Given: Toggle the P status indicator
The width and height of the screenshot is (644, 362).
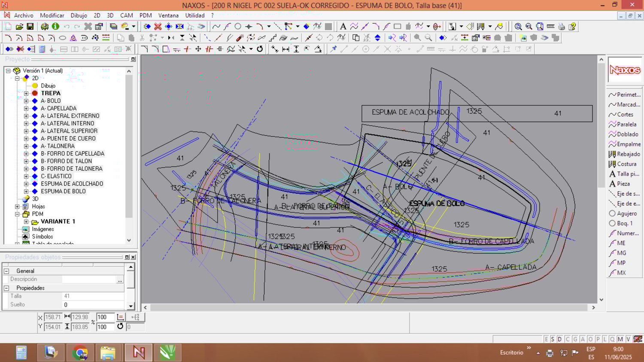Looking at the screenshot, I should 598,339.
